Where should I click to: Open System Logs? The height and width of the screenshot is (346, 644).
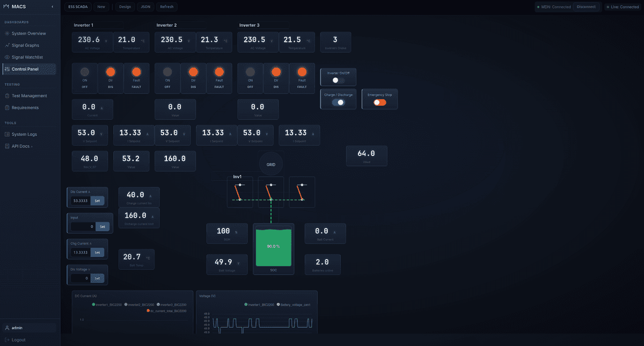[x=30, y=134]
